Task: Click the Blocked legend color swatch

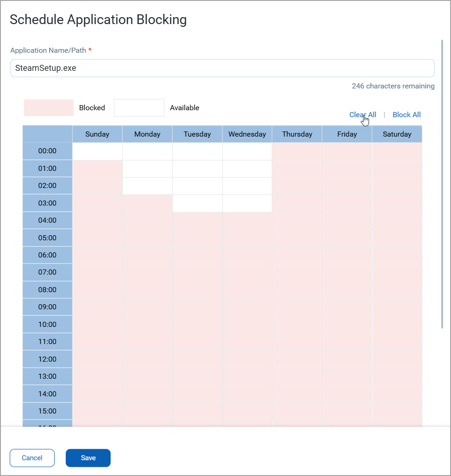Action: (x=49, y=108)
